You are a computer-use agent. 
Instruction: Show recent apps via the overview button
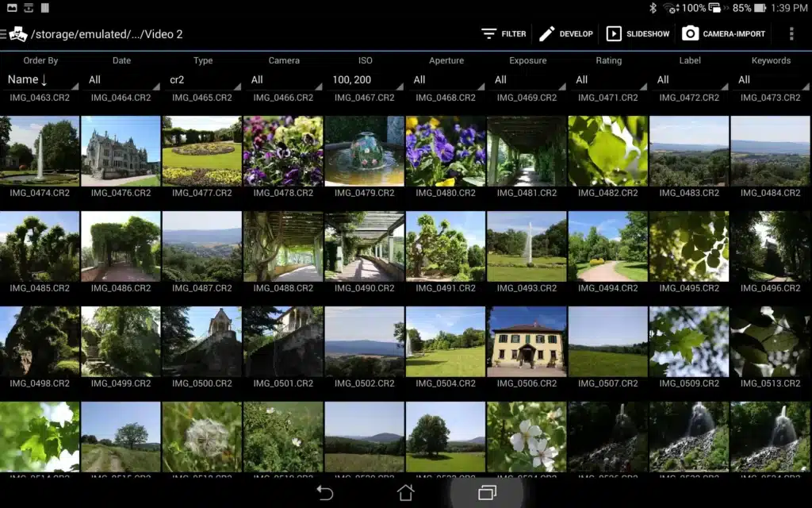[x=487, y=492]
